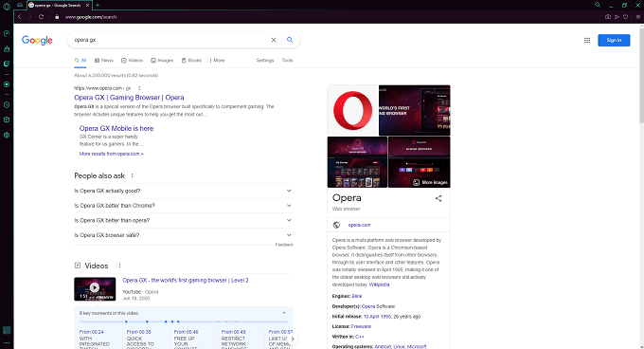Open the red Opera logo image
This screenshot has width=644, height=349.
point(352,111)
